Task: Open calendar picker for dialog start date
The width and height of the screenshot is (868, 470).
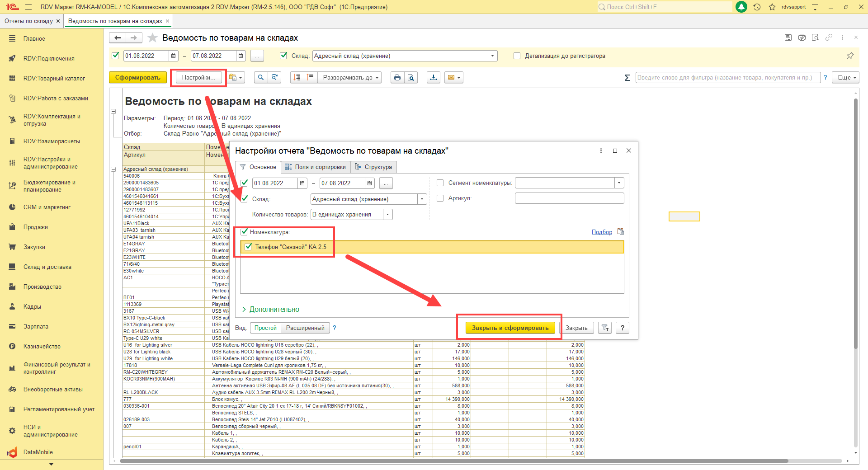Action: coord(302,183)
